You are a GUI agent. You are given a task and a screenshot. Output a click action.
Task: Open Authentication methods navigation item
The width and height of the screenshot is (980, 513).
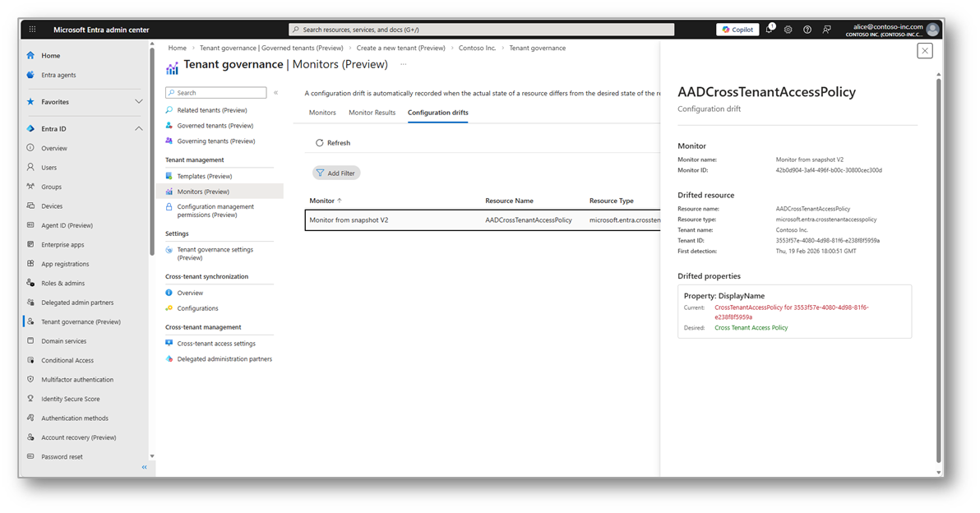[x=74, y=418]
